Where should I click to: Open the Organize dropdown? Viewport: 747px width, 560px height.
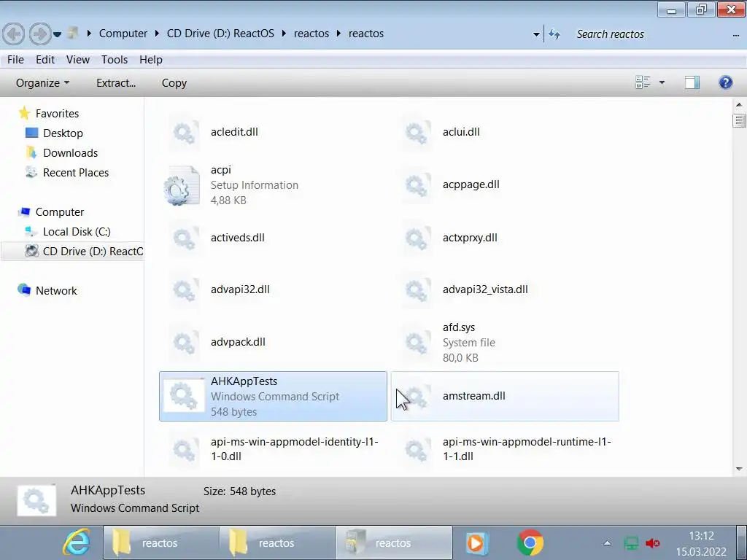(x=42, y=83)
